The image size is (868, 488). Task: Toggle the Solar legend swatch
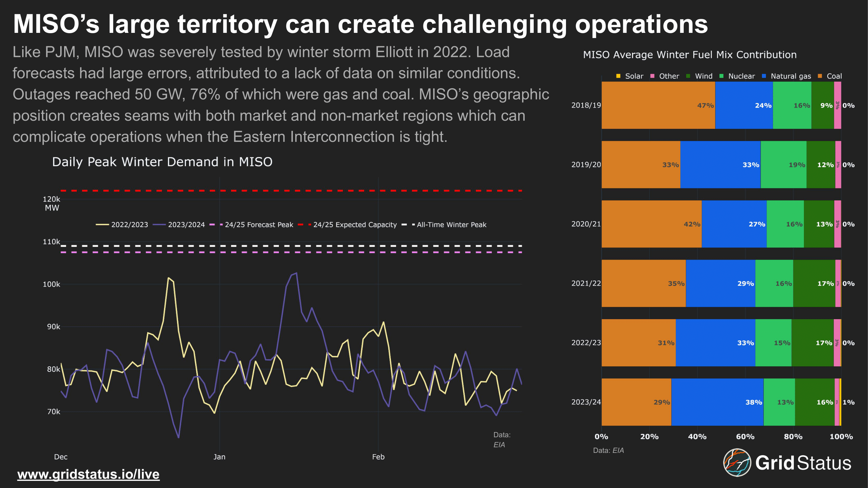(x=618, y=76)
